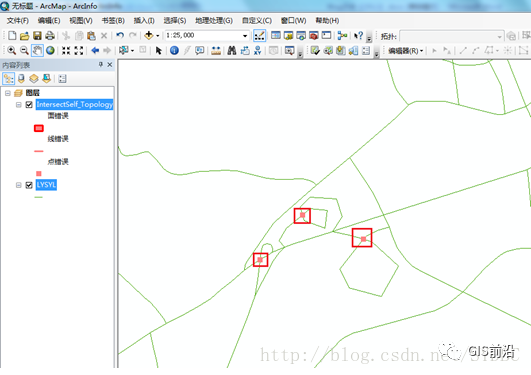
Task: Select the LYSYL layer name
Action: [46, 185]
